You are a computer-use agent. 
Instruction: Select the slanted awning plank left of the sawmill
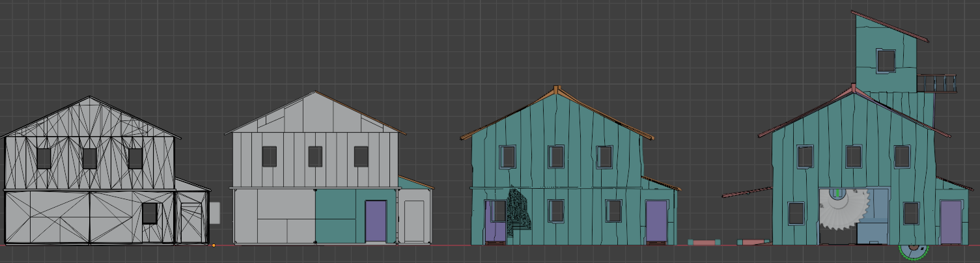[746, 192]
